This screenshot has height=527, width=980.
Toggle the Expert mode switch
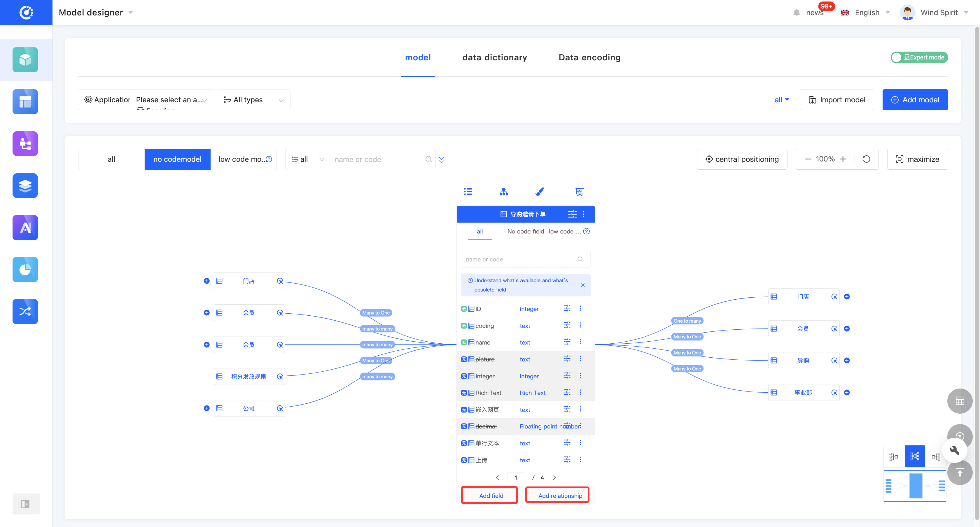919,57
